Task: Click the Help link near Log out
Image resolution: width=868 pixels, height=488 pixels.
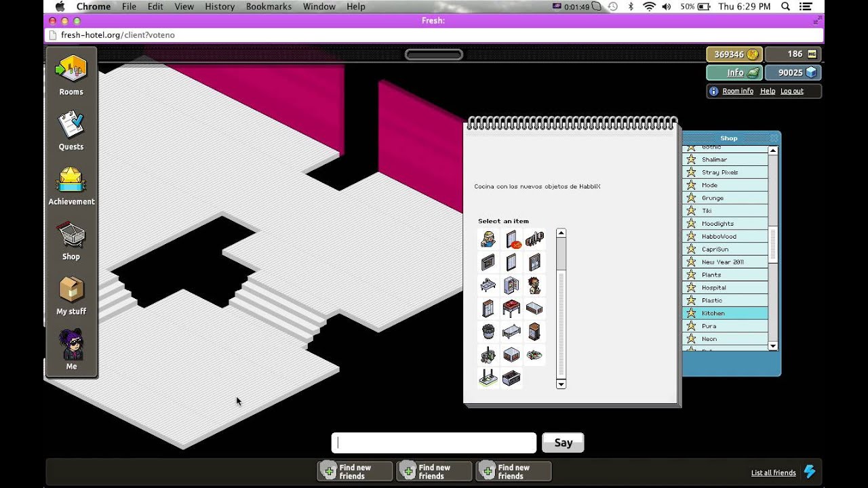Action: (767, 91)
